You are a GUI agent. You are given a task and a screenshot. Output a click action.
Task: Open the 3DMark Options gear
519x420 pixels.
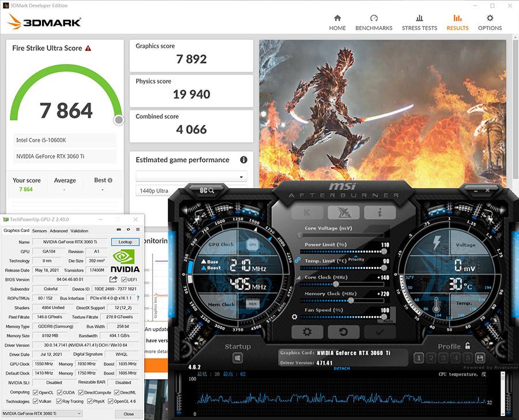[x=490, y=22]
